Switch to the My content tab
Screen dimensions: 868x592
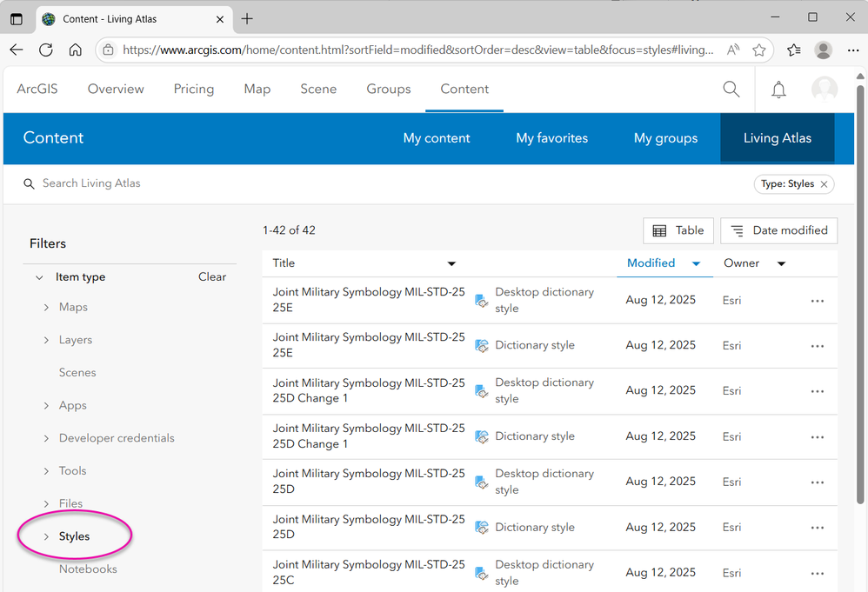coord(437,138)
